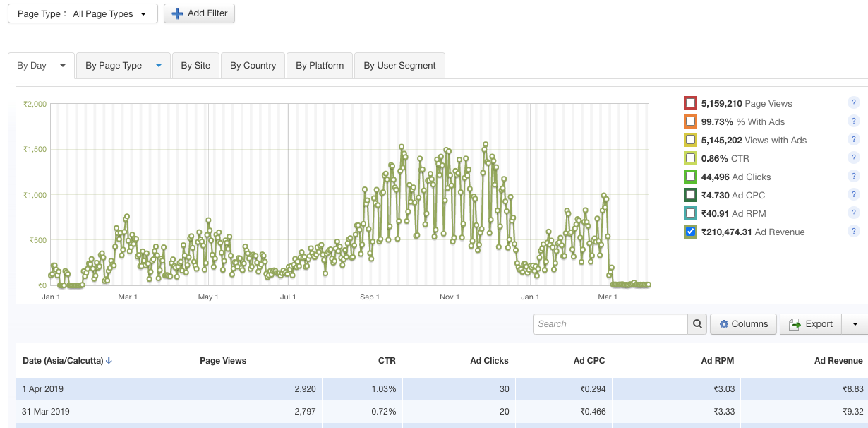The image size is (868, 428).
Task: Select the By Platform tab
Action: [x=319, y=65]
